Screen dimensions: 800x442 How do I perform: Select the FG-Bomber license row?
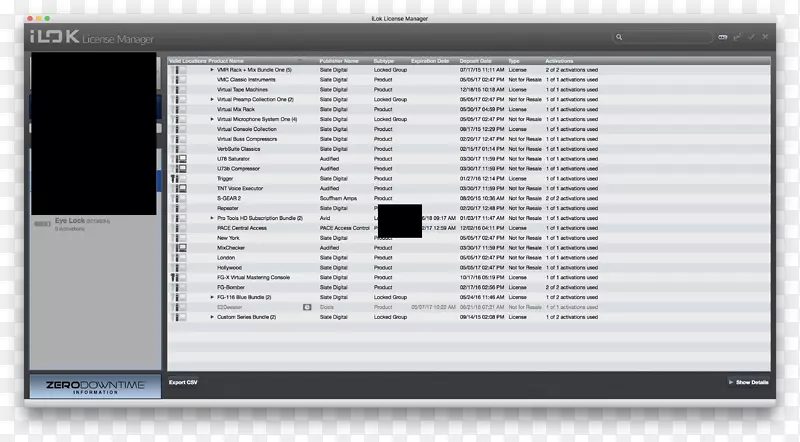tap(468, 287)
